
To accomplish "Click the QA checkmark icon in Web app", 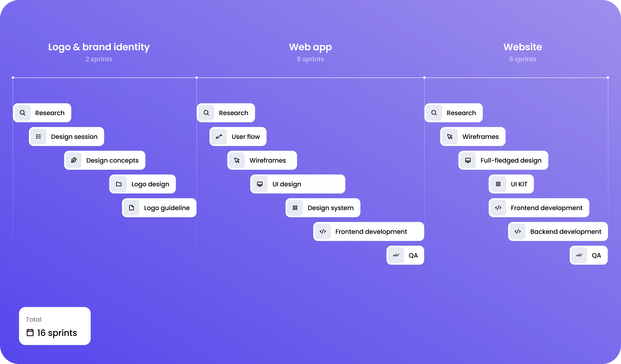I will pos(395,255).
